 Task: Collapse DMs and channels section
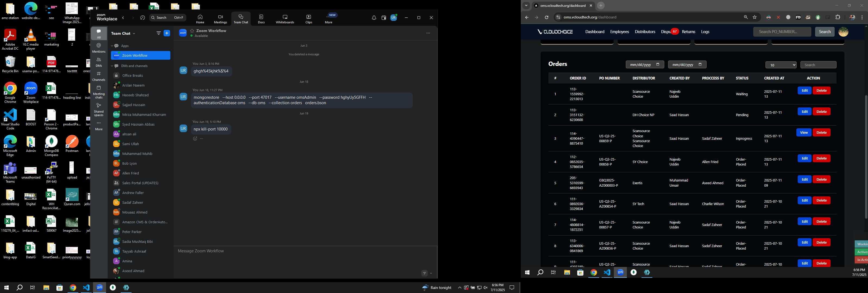point(112,66)
